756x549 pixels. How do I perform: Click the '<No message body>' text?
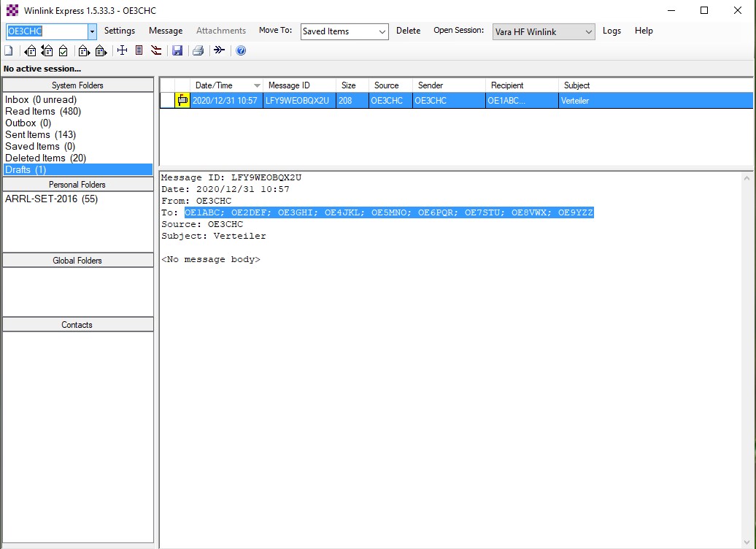click(x=211, y=260)
